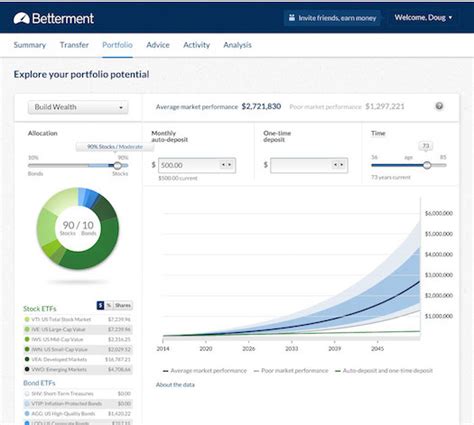Viewport: 474px width, 425px height.
Task: Click the SHV Short-Term Treasuries row label
Action: pyautogui.click(x=62, y=394)
